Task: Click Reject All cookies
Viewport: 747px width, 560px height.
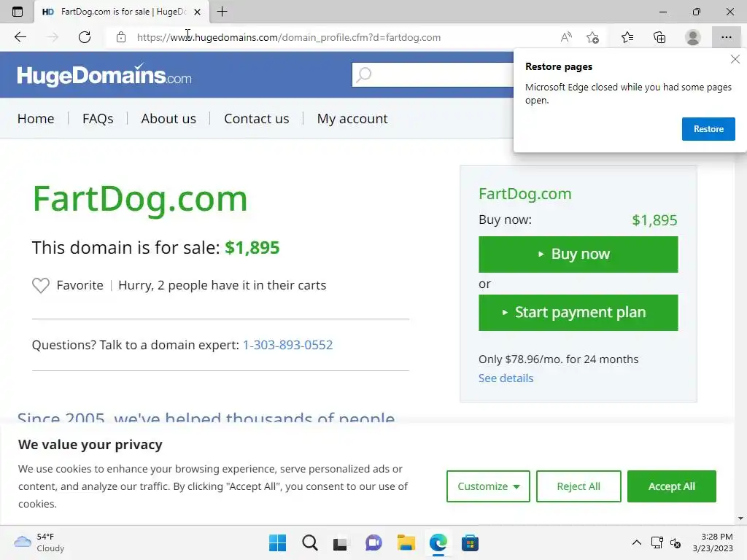Action: point(578,486)
